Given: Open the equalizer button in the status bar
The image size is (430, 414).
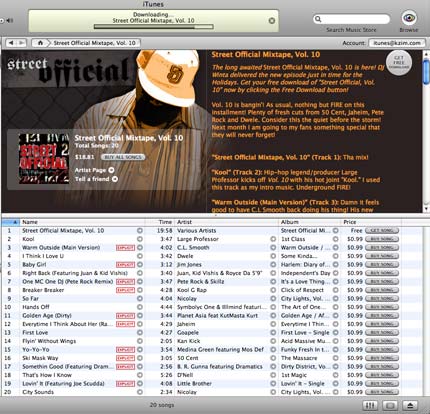Looking at the screenshot, I should [370, 406].
